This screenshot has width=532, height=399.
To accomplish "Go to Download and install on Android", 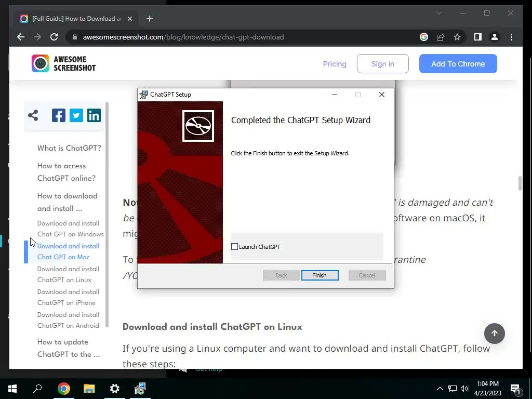I will 68,320.
